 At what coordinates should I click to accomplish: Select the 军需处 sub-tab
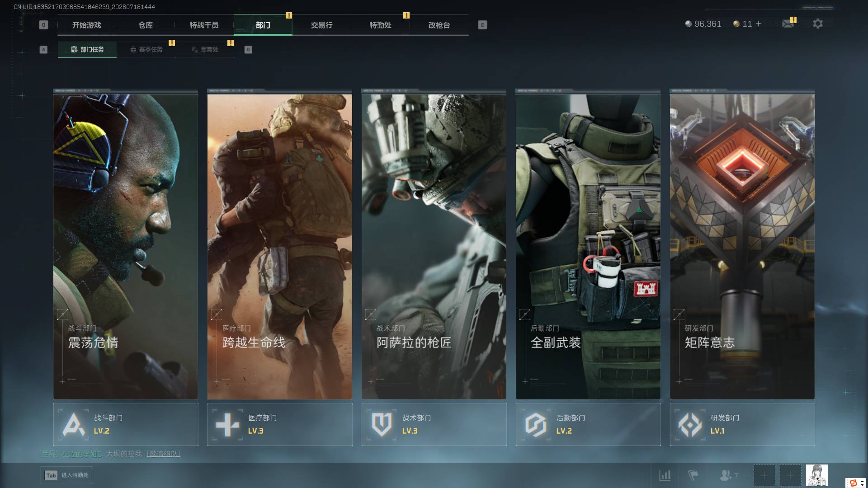[205, 49]
